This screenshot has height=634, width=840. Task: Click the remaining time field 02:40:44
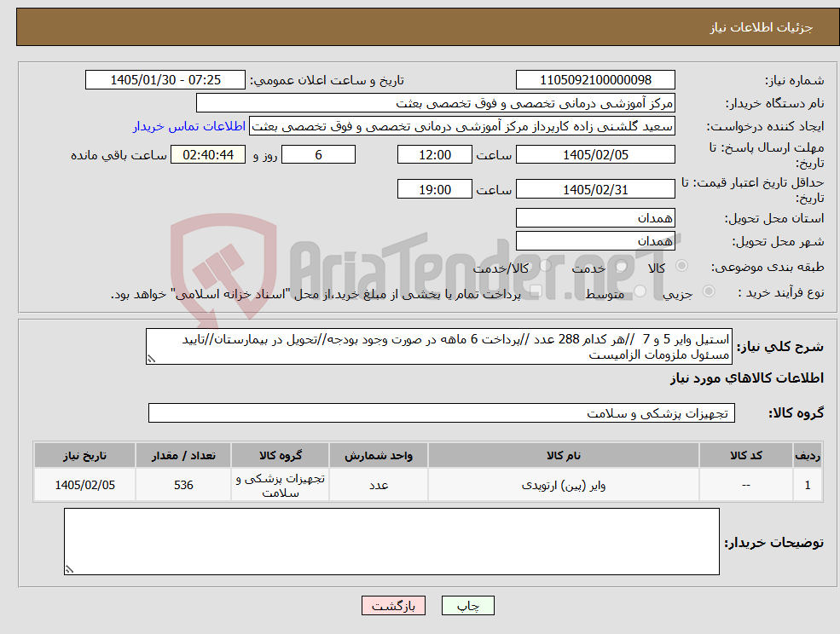point(208,155)
